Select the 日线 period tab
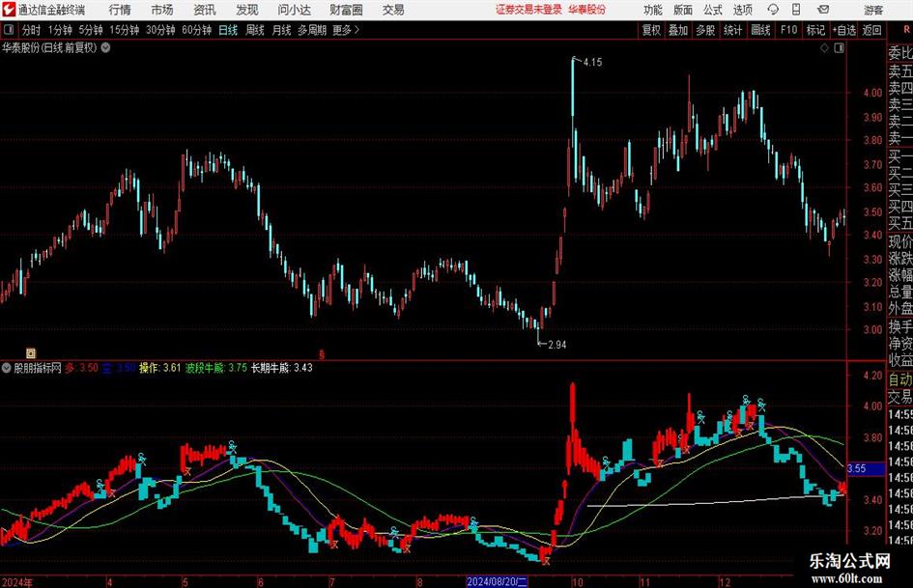Viewport: 913px width, 588px height. click(x=228, y=30)
